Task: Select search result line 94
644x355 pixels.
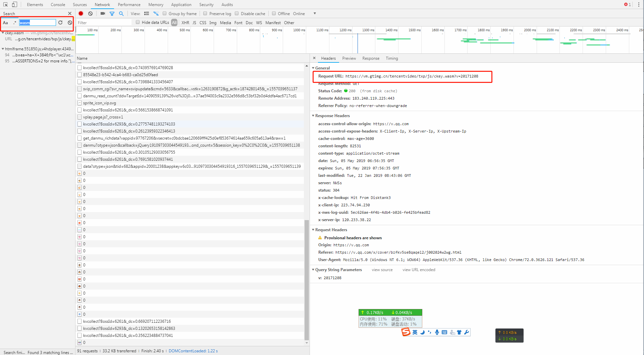Action: point(38,55)
